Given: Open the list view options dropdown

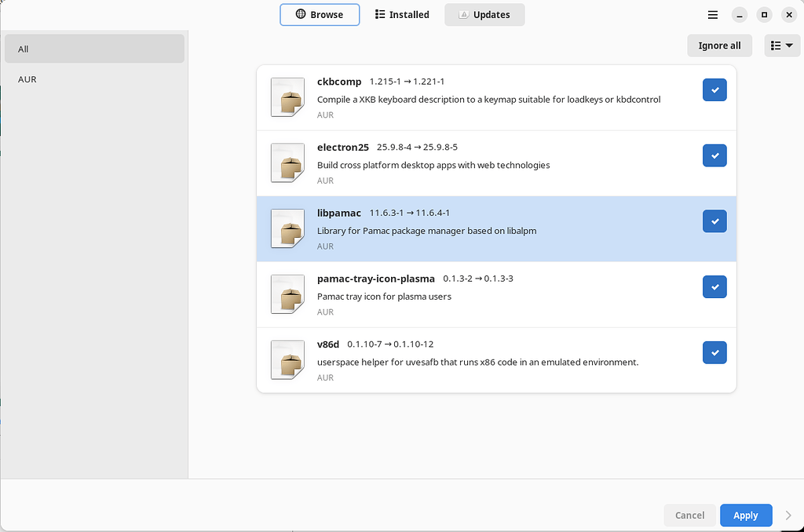Looking at the screenshot, I should [x=781, y=46].
